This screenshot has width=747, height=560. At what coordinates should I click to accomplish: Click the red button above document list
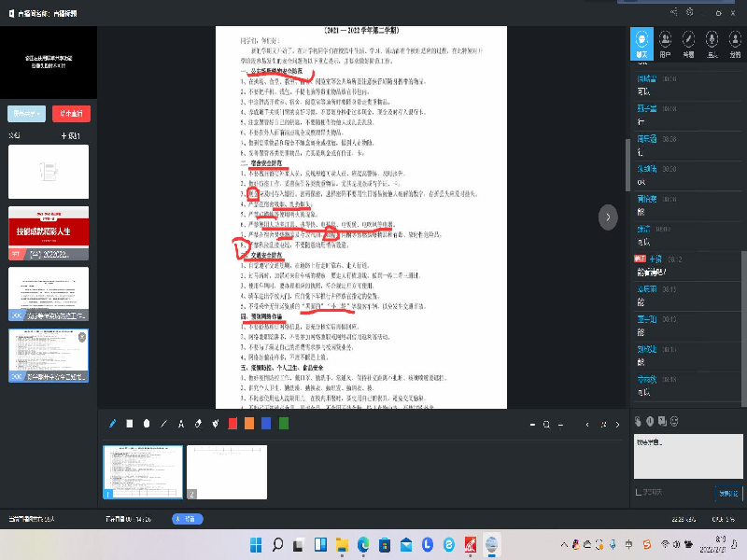[71, 114]
